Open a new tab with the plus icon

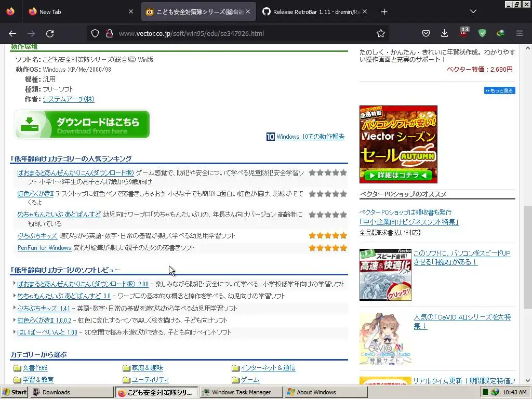click(384, 12)
